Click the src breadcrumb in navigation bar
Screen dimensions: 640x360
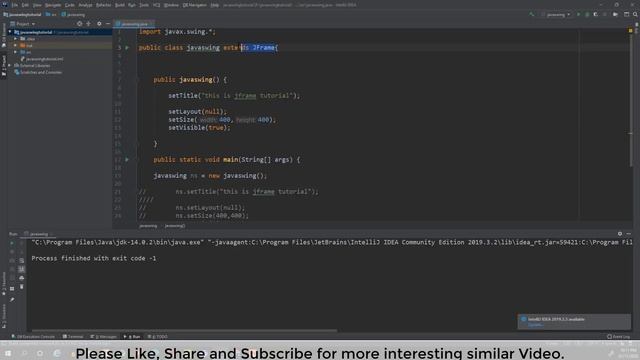click(x=51, y=14)
